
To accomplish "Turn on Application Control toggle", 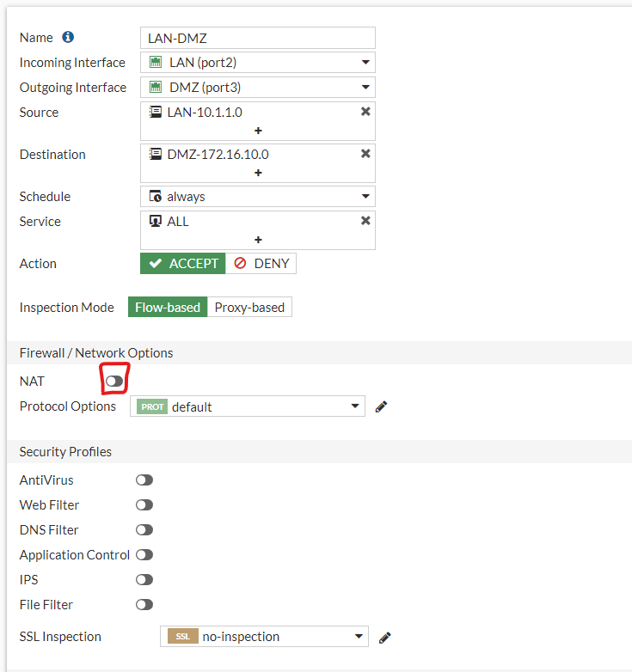I will tap(144, 554).
